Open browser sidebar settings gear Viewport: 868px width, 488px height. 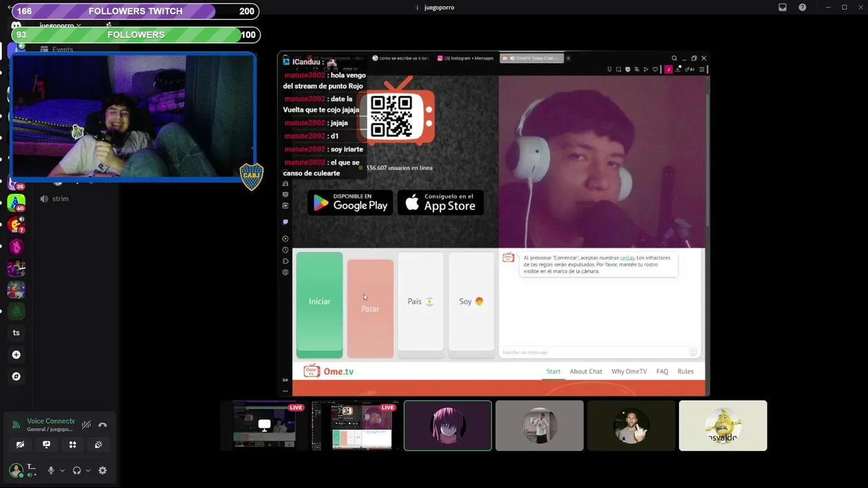(285, 272)
